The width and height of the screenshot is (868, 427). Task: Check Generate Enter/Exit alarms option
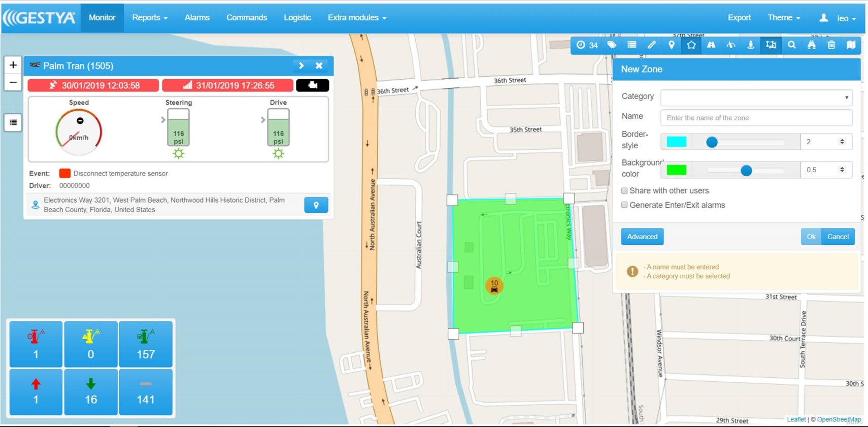coord(624,205)
